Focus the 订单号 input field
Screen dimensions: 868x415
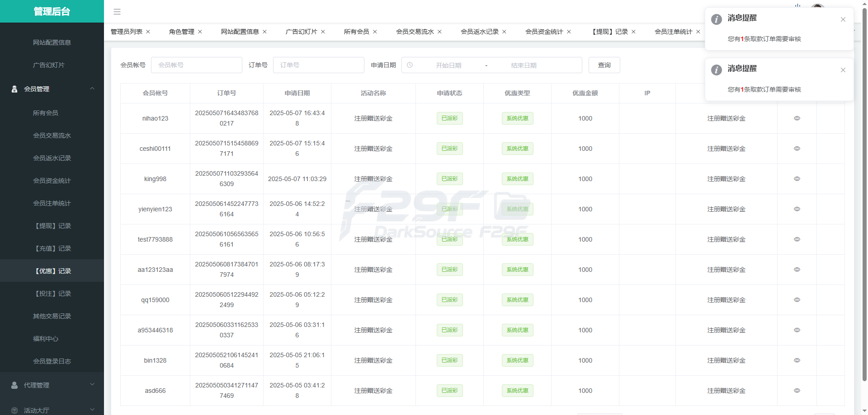(319, 65)
